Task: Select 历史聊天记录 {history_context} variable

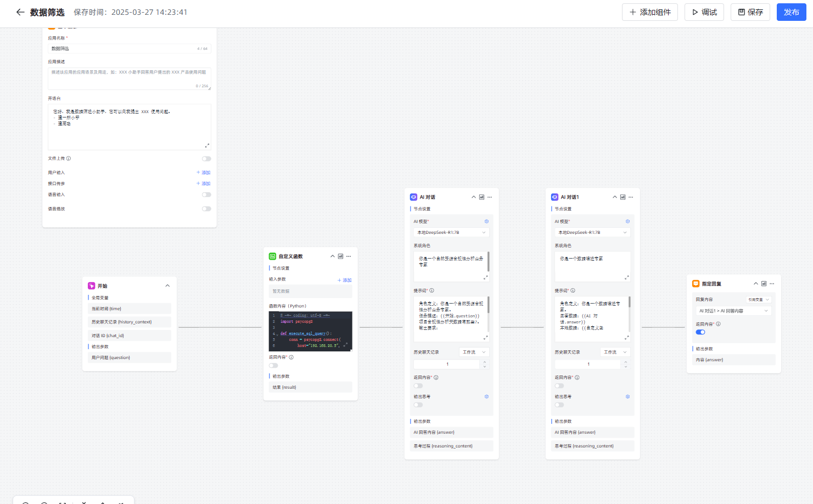Action: coord(130,322)
